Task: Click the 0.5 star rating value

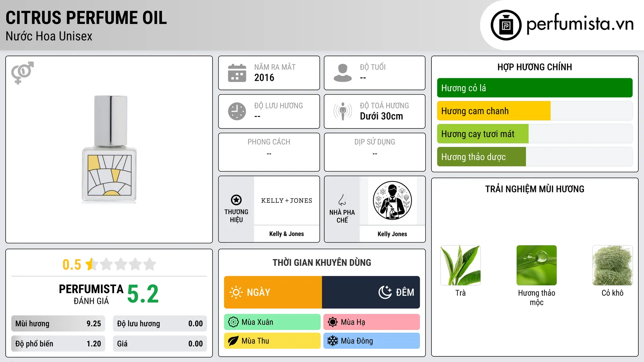Action: tap(72, 265)
